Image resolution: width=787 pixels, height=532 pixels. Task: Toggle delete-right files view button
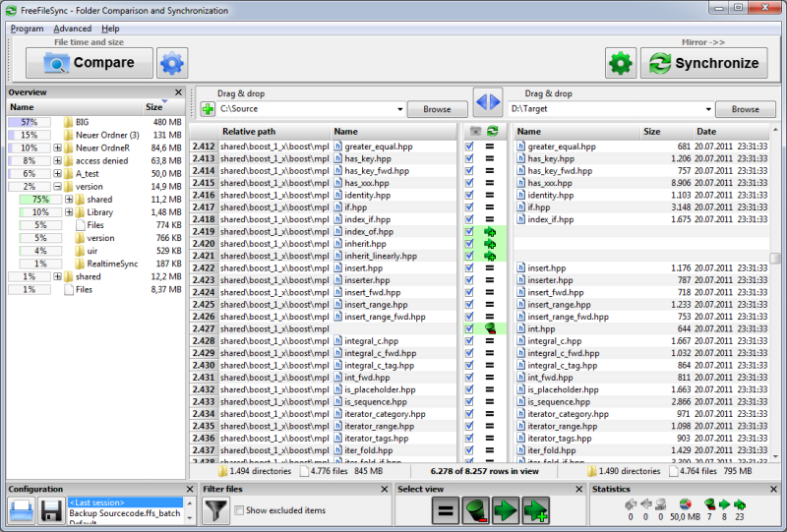tap(476, 511)
